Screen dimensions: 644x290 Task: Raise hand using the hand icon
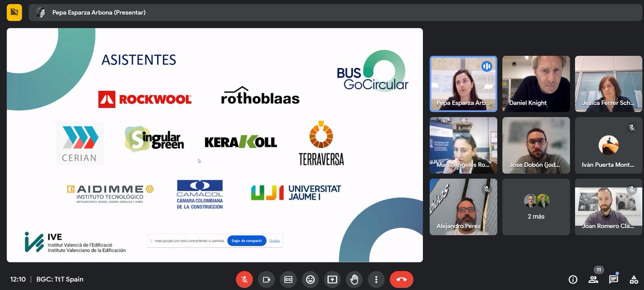pos(354,279)
